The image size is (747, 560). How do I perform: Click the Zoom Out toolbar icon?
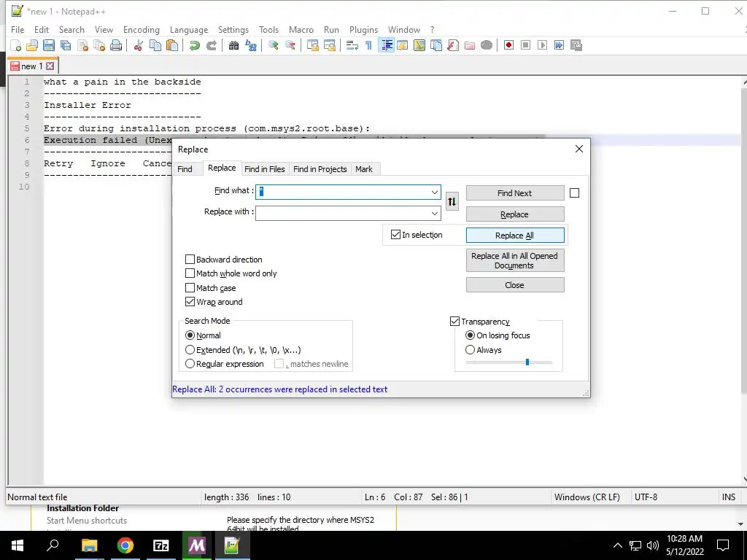pos(290,45)
